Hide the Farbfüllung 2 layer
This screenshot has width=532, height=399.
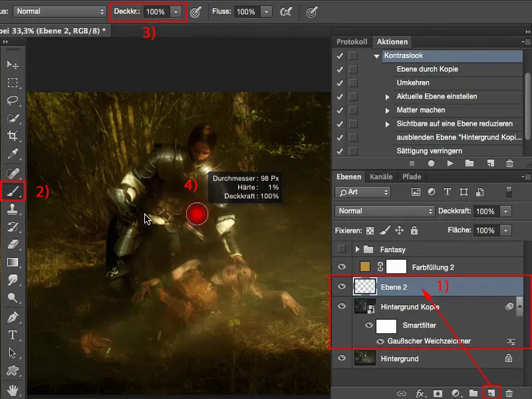(342, 267)
